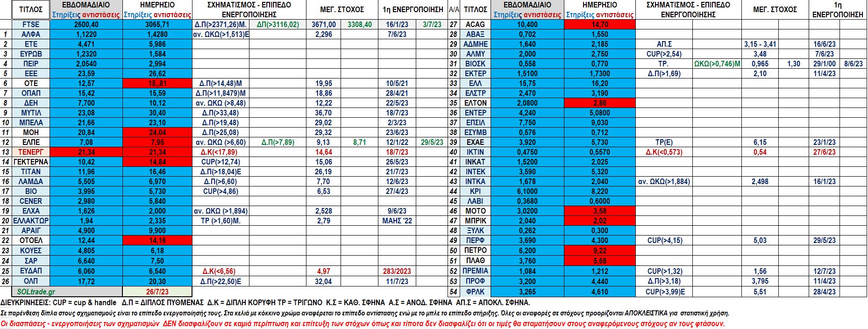Viewport: 868px width, 329px height.
Task: Click the ΚΟΥΕΣ stock name cell
Action: [x=31, y=250]
